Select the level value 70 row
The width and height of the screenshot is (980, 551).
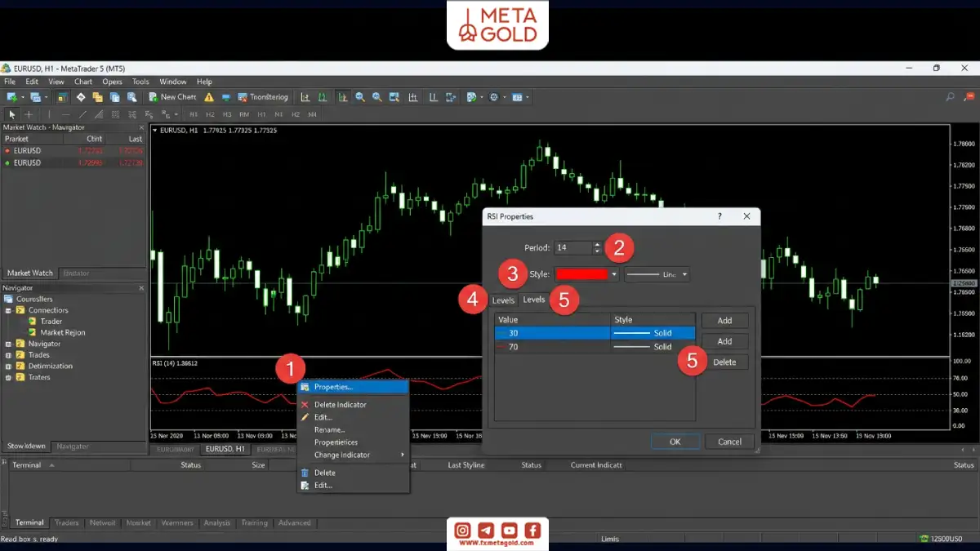(595, 347)
